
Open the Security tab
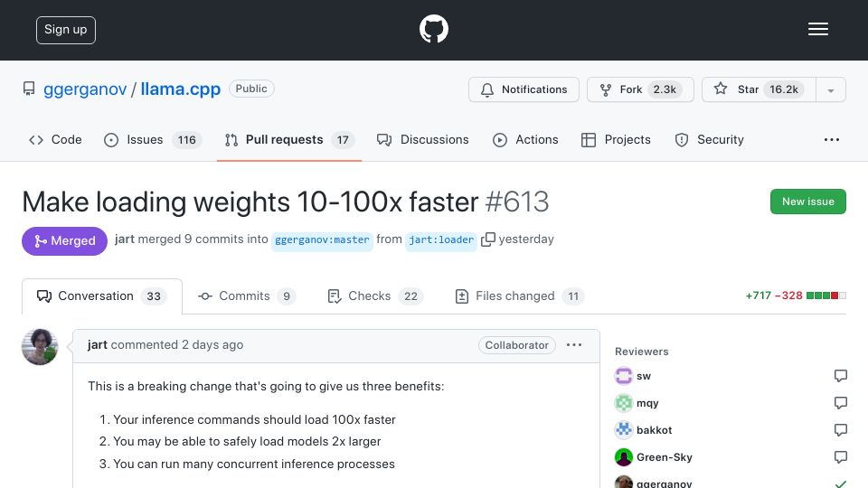[709, 139]
